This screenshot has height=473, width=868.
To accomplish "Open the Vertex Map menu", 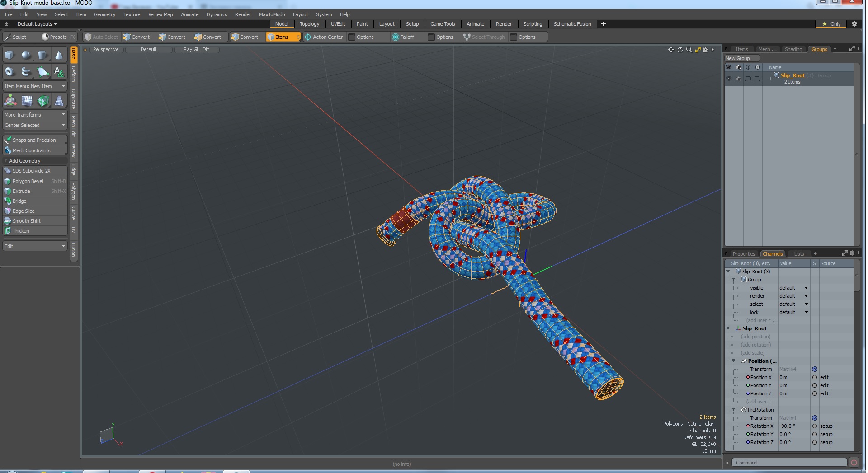I will click(160, 14).
